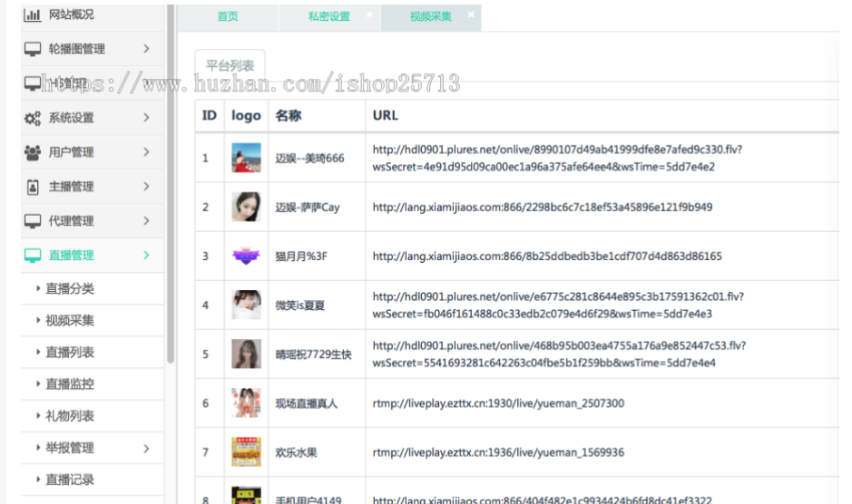Click the URL of row 晴瑶祝7729生快
The width and height of the screenshot is (852, 504).
click(559, 354)
